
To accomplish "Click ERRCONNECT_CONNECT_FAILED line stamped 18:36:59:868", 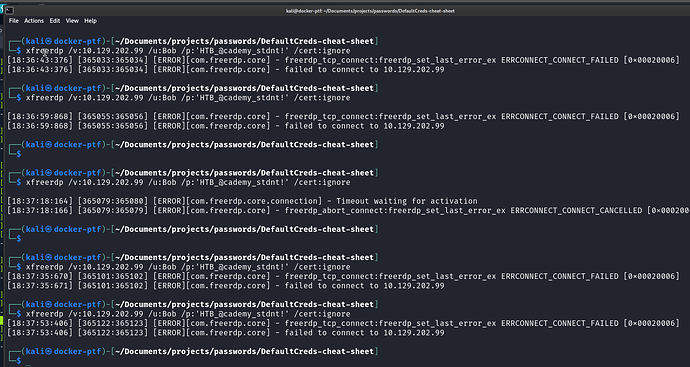I will tap(344, 117).
